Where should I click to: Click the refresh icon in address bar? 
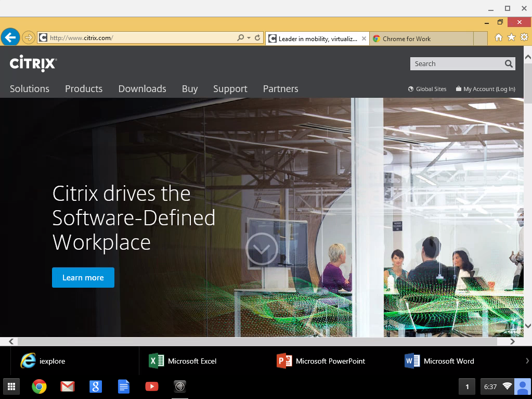pos(257,38)
